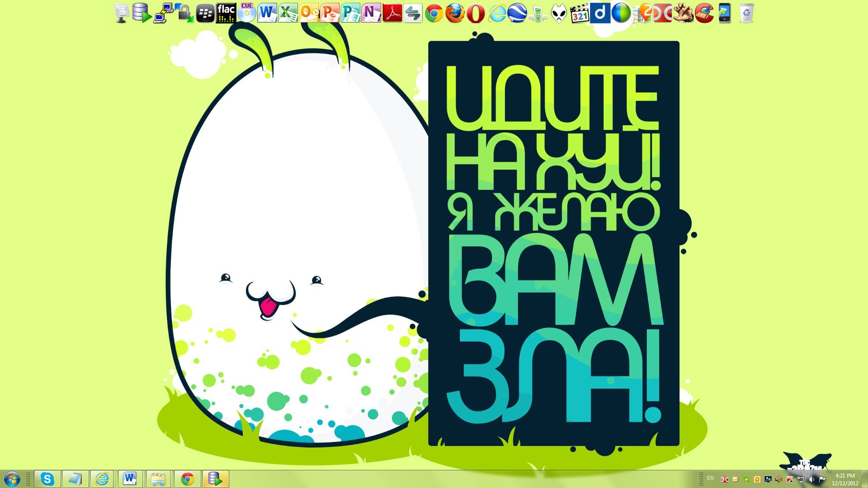This screenshot has width=868, height=488.
Task: Open foobar2000 alien head icon
Action: (x=559, y=13)
